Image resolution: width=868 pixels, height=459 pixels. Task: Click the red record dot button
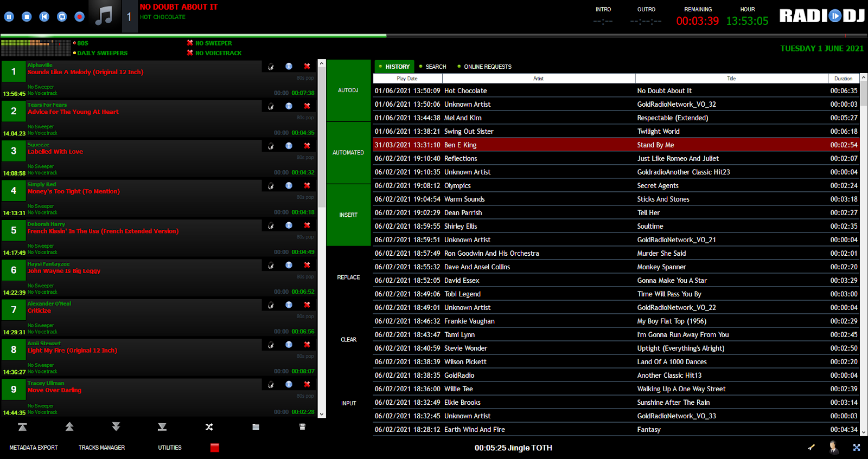[x=80, y=17]
